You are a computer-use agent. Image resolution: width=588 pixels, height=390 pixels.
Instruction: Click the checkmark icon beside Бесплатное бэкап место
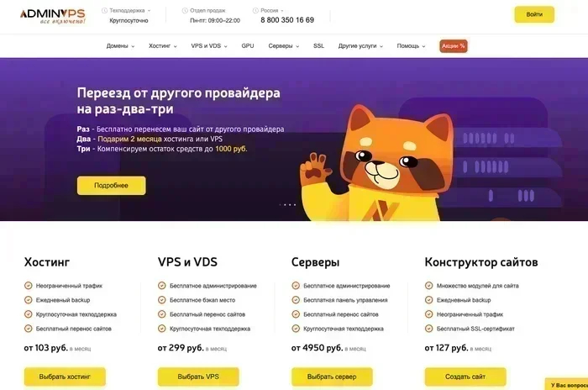click(x=161, y=300)
